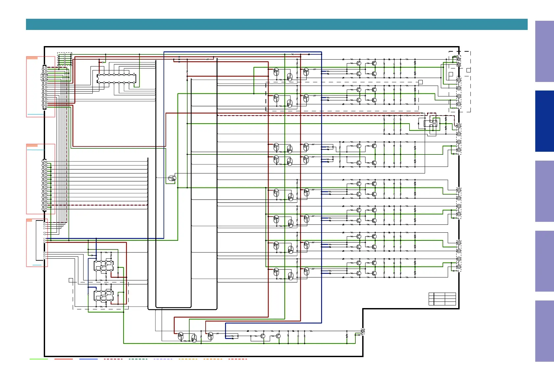Select the upper op-amp IC at bottom-left
554x392 pixels.
pyautogui.click(x=103, y=266)
